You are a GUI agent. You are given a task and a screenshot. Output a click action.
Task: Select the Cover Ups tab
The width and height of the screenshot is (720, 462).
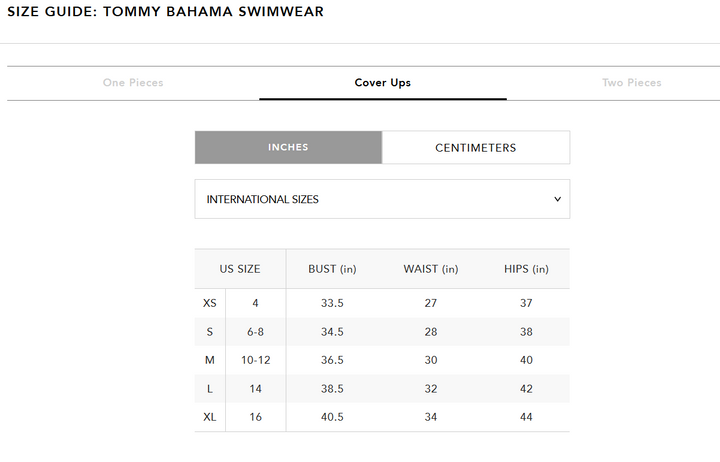383,83
